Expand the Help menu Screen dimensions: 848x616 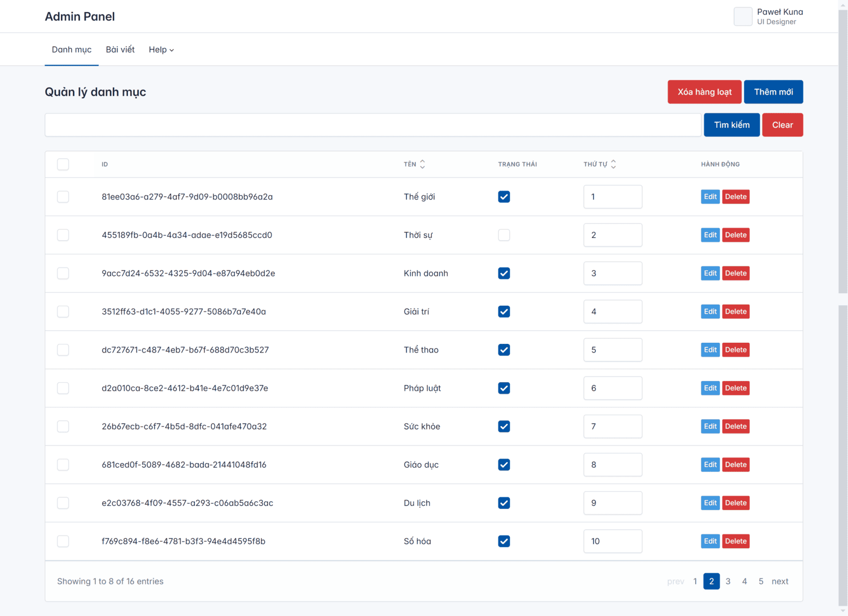161,50
